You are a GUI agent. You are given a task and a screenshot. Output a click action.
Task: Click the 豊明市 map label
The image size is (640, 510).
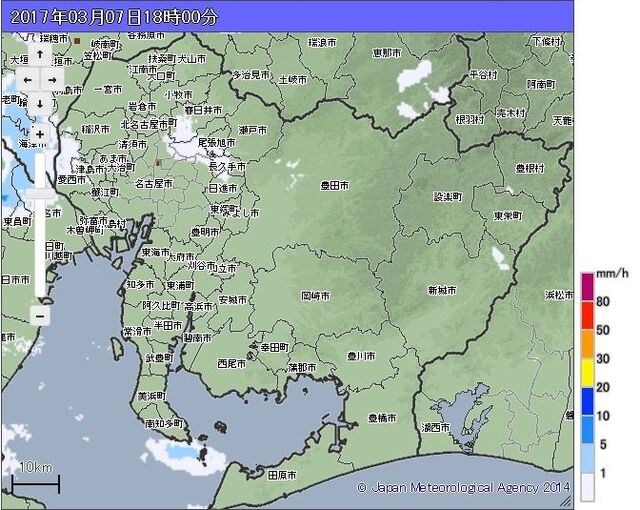(205, 232)
